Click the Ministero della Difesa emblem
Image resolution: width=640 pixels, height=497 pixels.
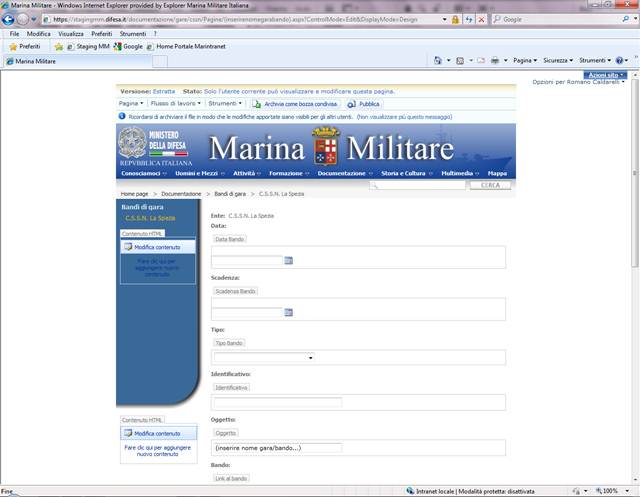pyautogui.click(x=132, y=142)
